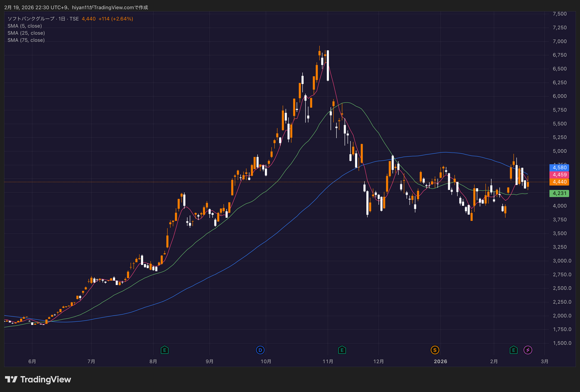Click the 2,500.0 price axis label
The image size is (580, 392).
pos(562,288)
